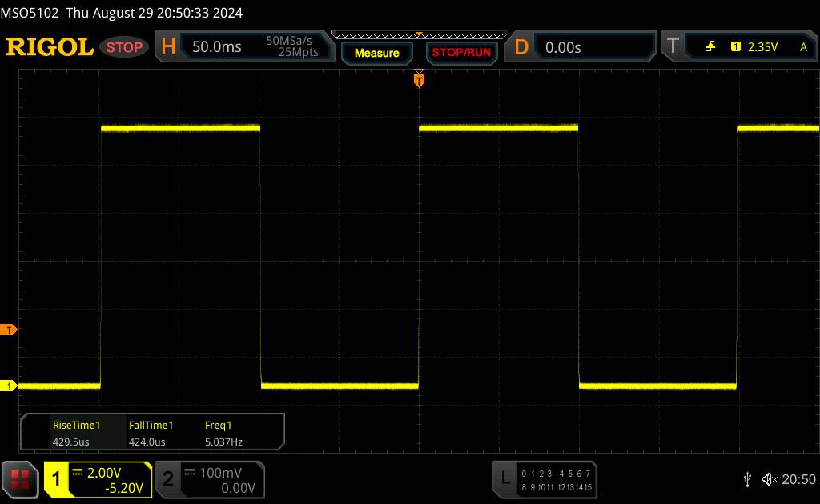Change the 2.35V trigger level
The image size is (820, 504).
pyautogui.click(x=762, y=47)
